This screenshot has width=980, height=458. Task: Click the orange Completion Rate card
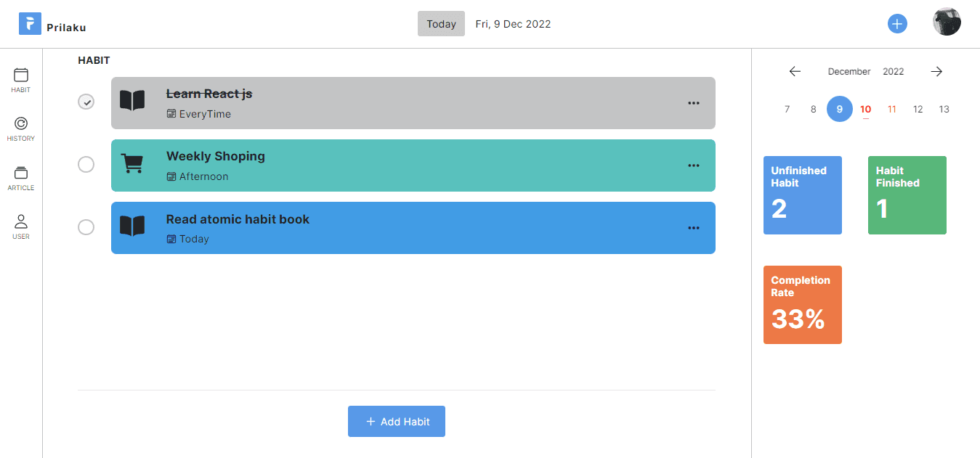click(x=802, y=305)
